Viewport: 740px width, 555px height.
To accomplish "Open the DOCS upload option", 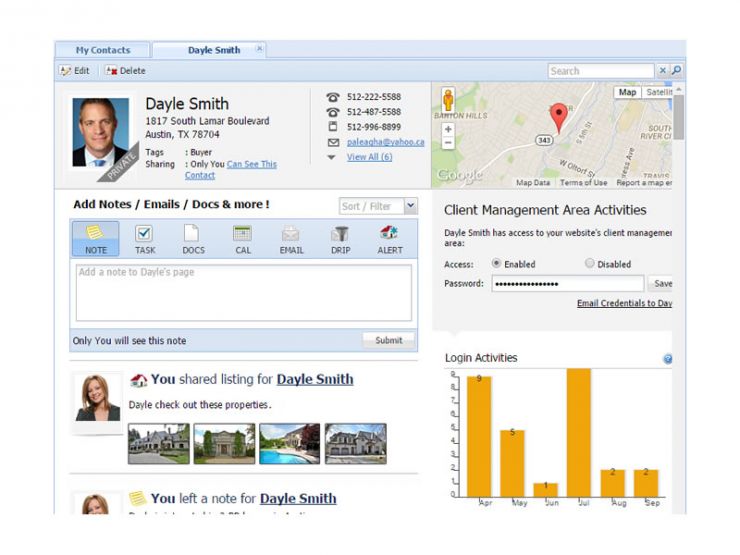I will [x=192, y=234].
